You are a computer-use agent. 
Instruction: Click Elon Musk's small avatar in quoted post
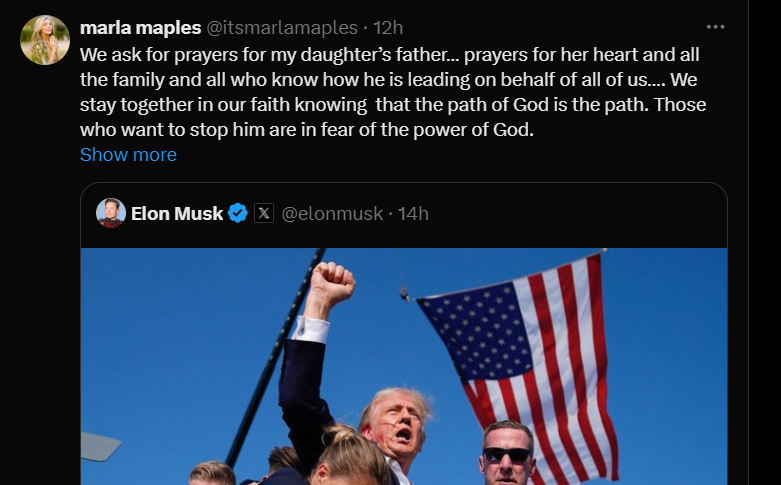point(110,213)
